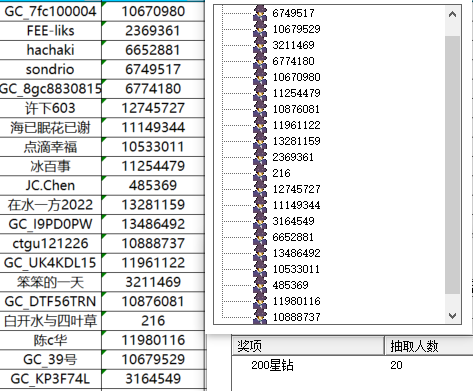
Task: Select spreadsheet cell 在水一方2022
Action: 50,205
